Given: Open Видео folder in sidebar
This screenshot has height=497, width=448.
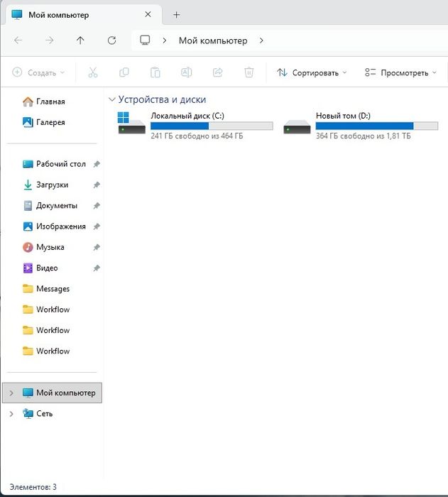Looking at the screenshot, I should [x=40, y=268].
